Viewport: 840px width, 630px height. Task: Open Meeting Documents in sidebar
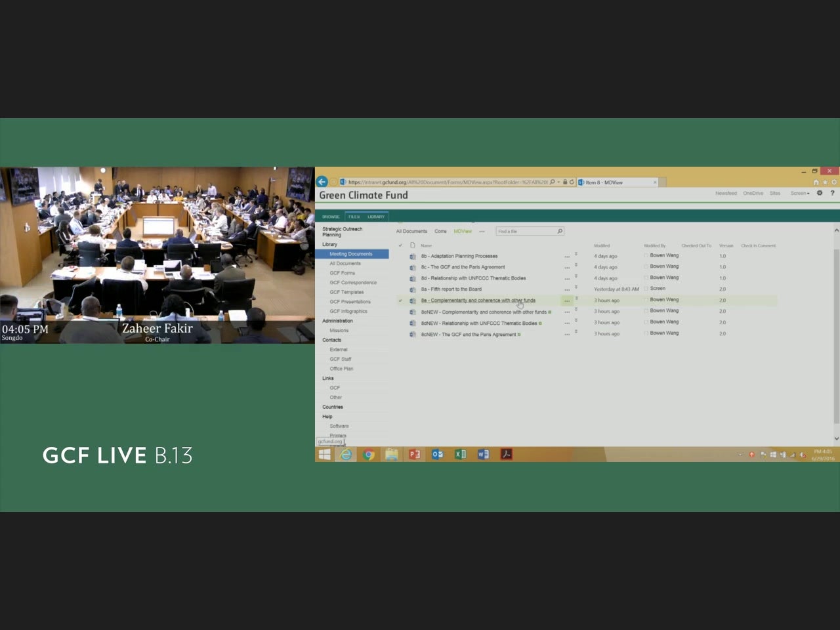(352, 254)
